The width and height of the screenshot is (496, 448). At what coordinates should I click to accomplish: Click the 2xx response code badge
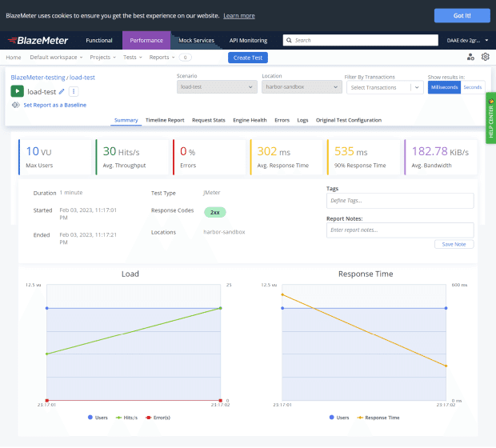[215, 212]
